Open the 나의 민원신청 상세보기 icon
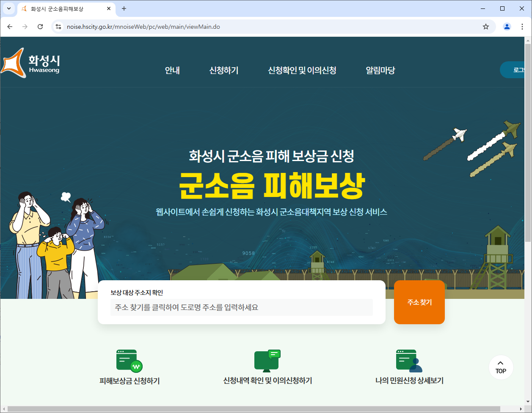Viewport: 532px width, 413px height. 409,366
